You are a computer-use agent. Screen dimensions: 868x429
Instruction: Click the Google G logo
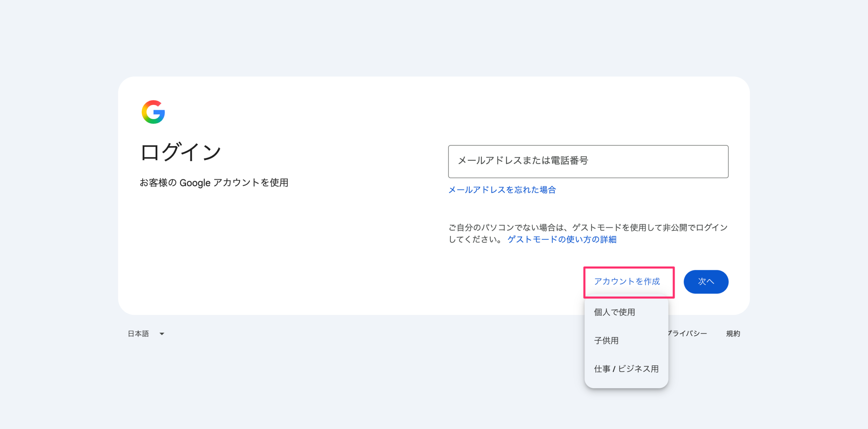pos(153,112)
